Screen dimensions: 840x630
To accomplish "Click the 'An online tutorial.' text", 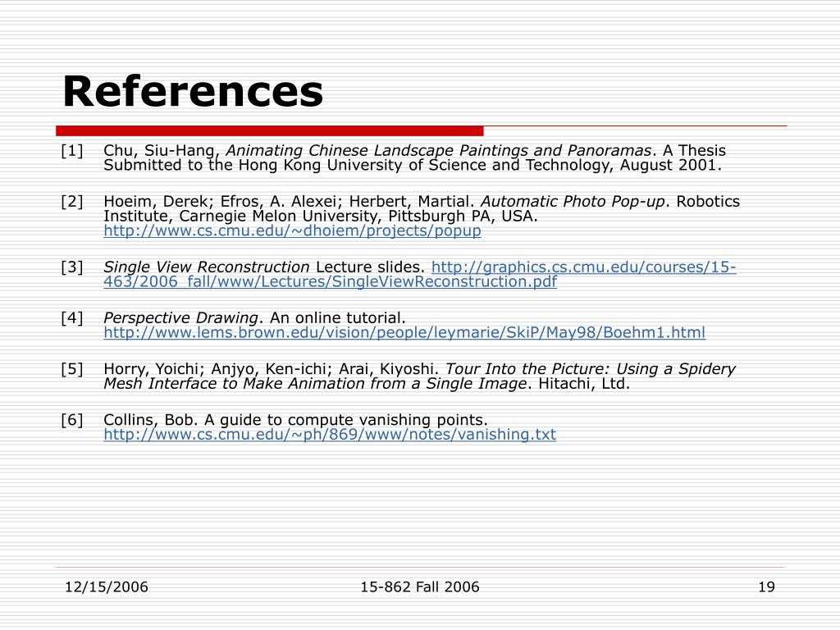I will (x=337, y=317).
